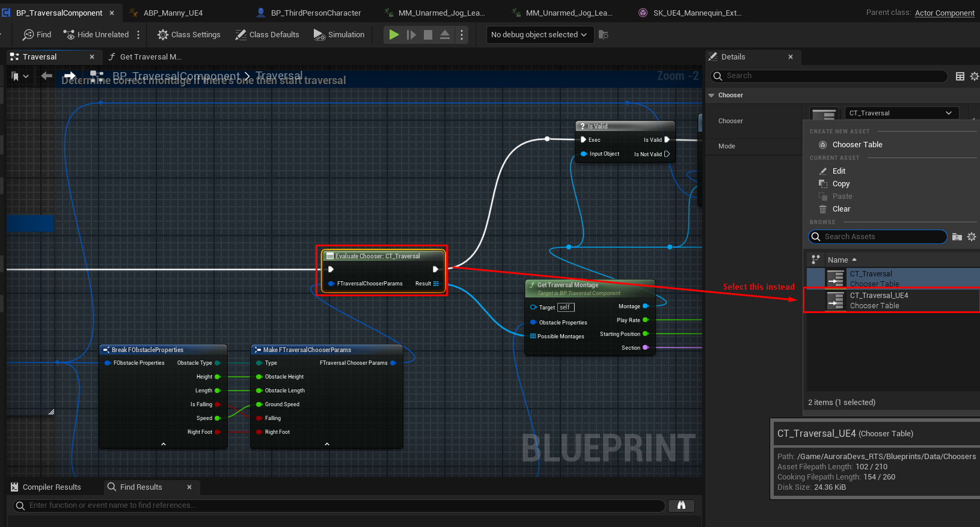
Task: Click the Chooser asset thumbnail
Action: tap(824, 113)
